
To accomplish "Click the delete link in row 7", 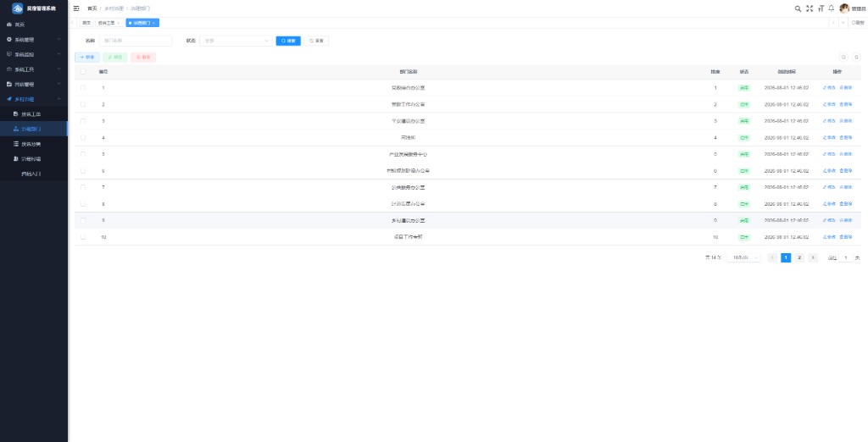I will 846,187.
